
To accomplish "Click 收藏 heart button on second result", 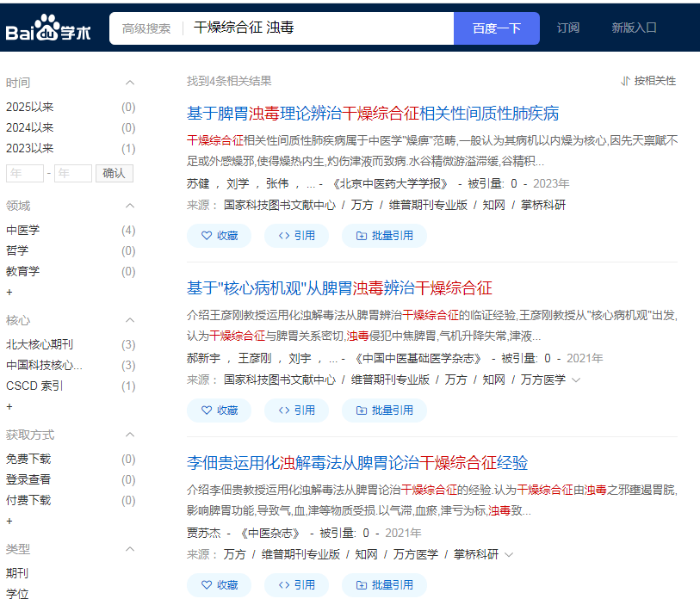I will click(219, 411).
